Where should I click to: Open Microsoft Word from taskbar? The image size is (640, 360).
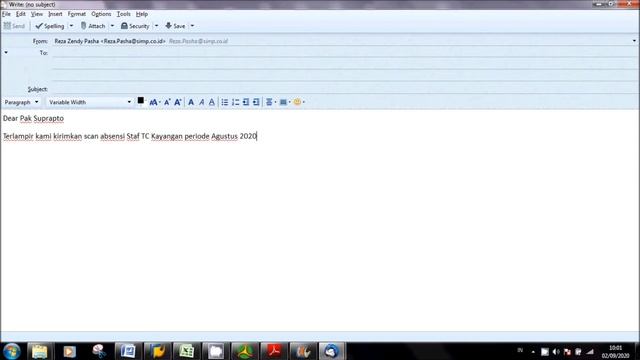click(x=127, y=351)
